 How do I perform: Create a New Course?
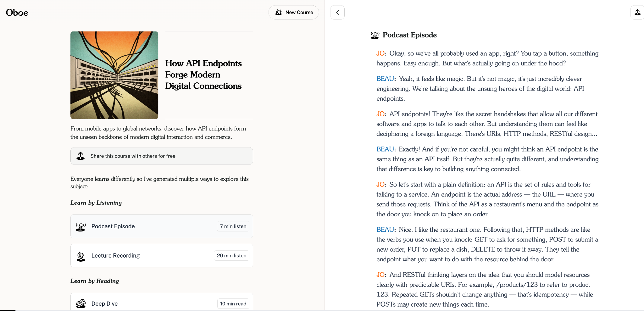point(293,13)
